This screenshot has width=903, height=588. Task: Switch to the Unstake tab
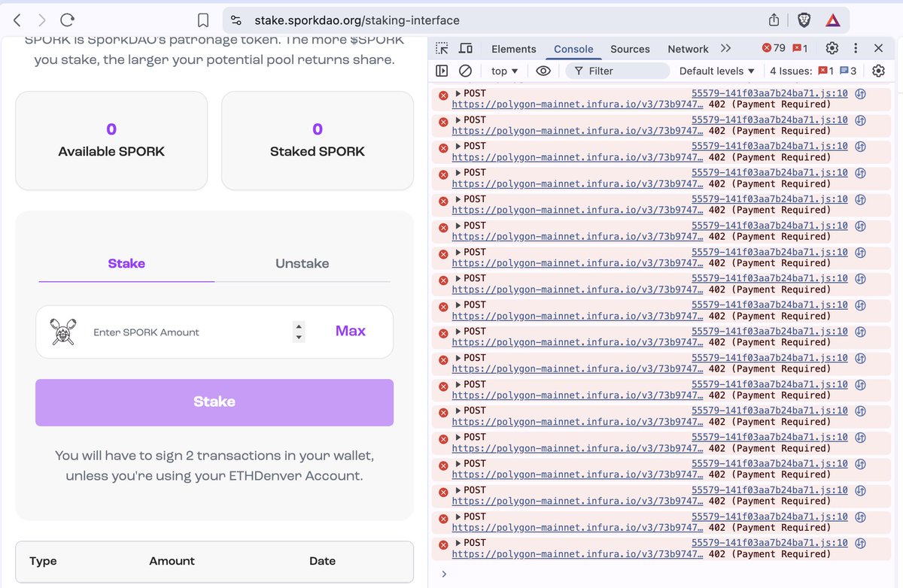[303, 264]
